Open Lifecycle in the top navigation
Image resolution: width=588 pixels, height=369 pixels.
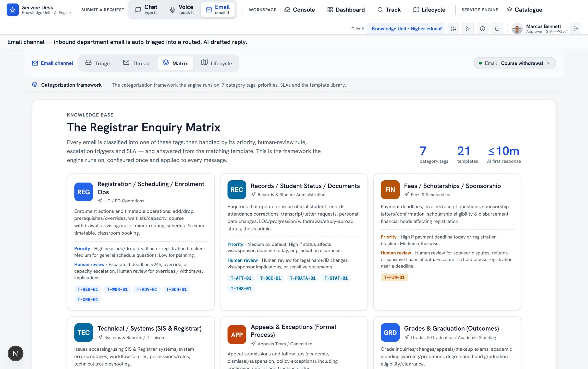[429, 10]
